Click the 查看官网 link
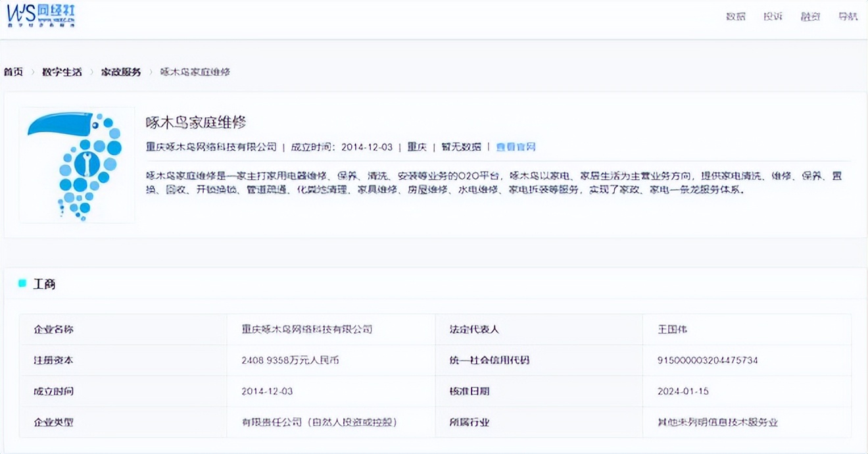The height and width of the screenshot is (454, 868). (x=516, y=147)
